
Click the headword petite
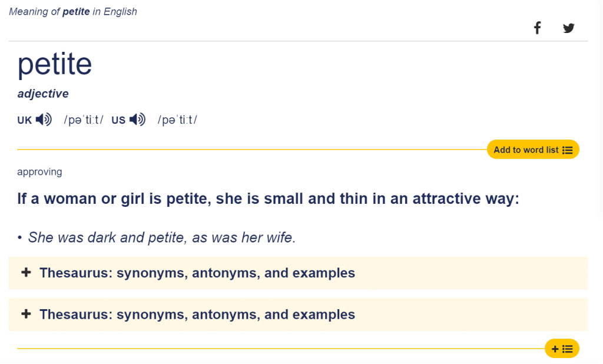(x=54, y=64)
